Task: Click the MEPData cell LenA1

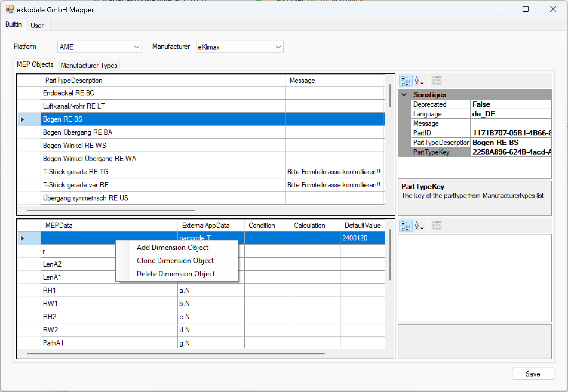Action: (x=78, y=277)
